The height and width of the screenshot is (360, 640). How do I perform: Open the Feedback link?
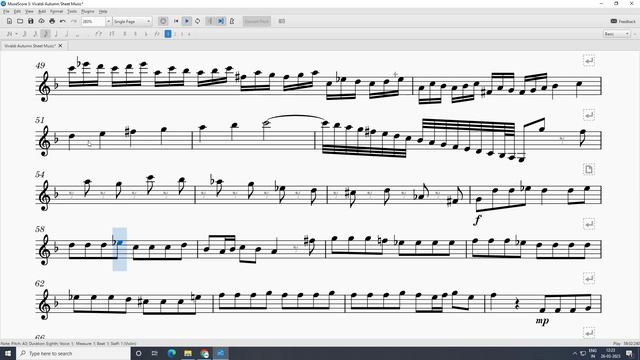tap(623, 21)
